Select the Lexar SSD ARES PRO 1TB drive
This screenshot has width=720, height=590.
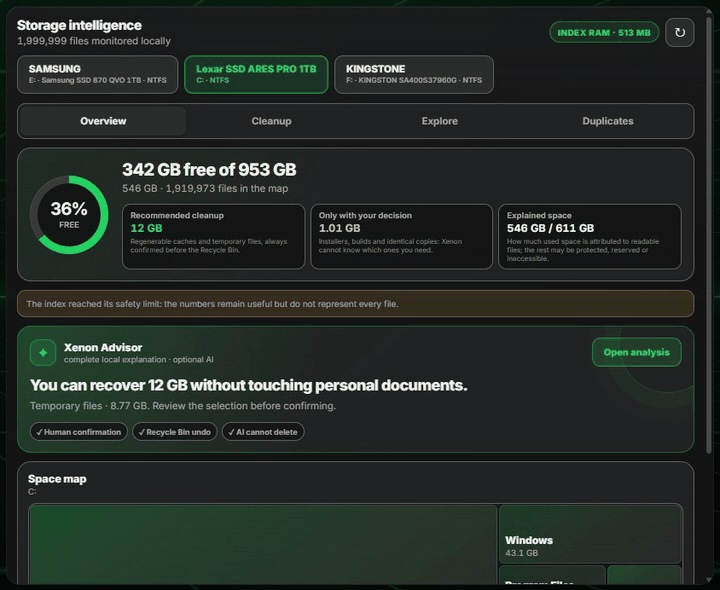click(256, 74)
